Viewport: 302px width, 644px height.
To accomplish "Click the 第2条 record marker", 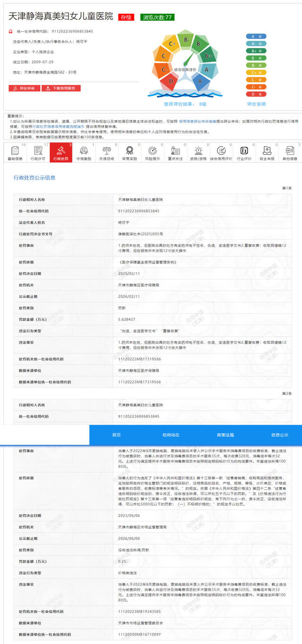I will [287, 393].
